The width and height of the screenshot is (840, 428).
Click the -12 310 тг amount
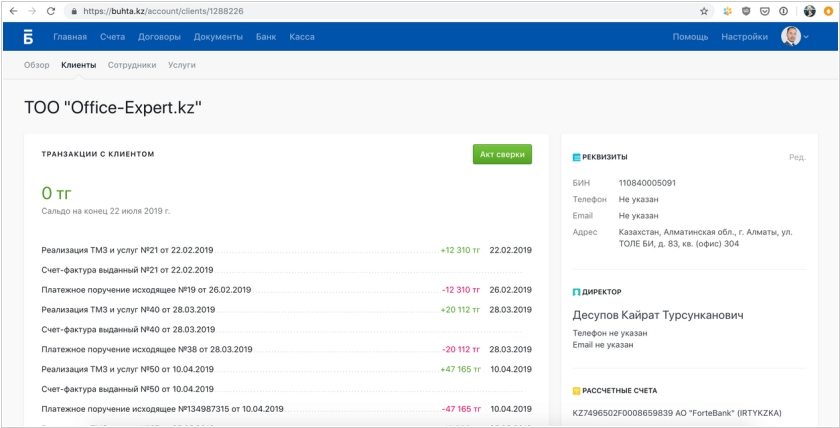[x=461, y=290]
